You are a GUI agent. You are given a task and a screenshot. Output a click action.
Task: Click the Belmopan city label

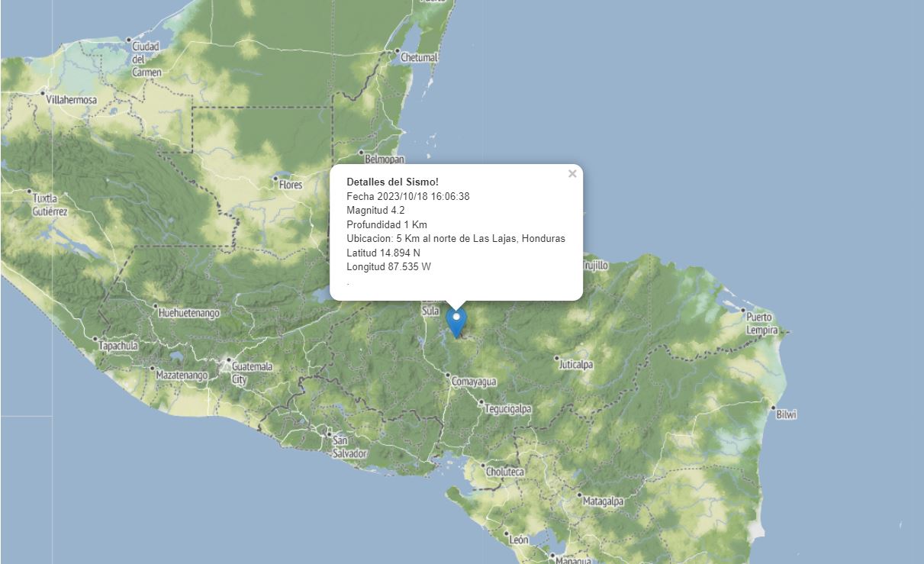(x=385, y=160)
